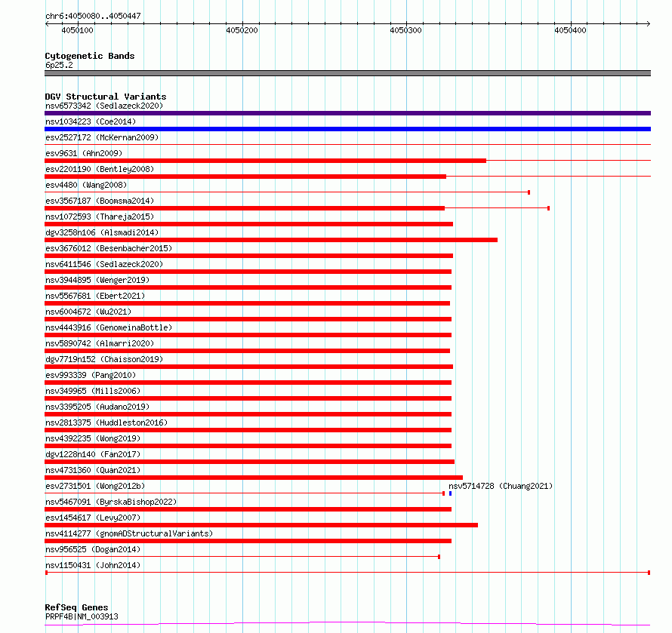The image size is (672, 633).
Task: Open variant nsv5890742 (Almarri2020)
Action: point(100,343)
